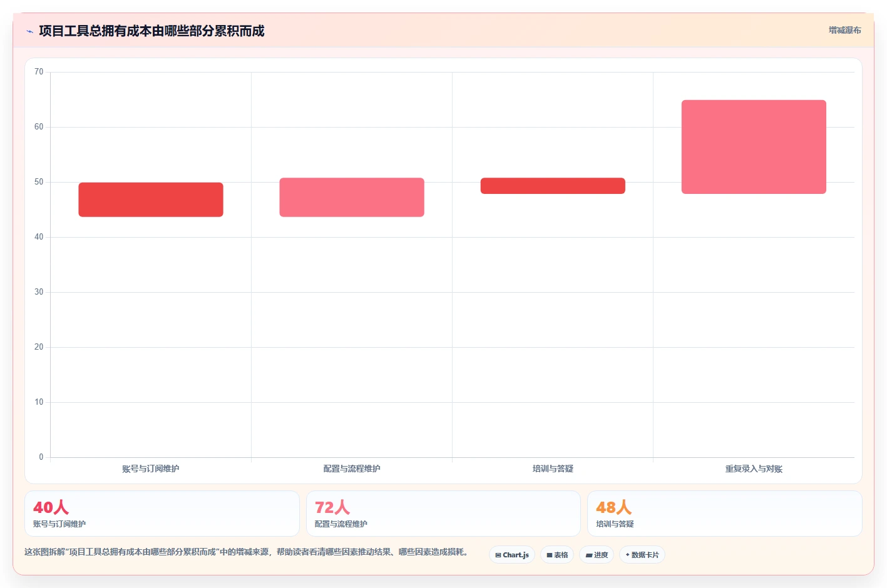Viewport: 887px width, 588px height.
Task: Click the 培训与答疑 waterfall bar
Action: (553, 186)
